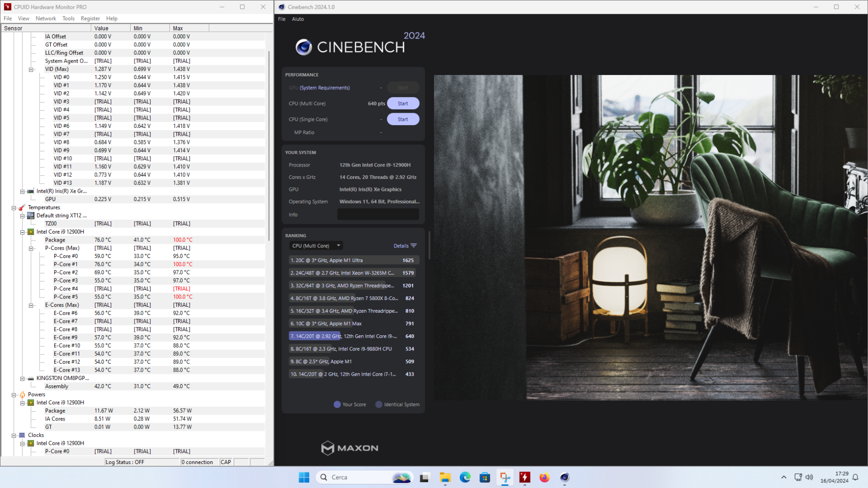Open the Register menu in HWMonitor

tap(90, 18)
